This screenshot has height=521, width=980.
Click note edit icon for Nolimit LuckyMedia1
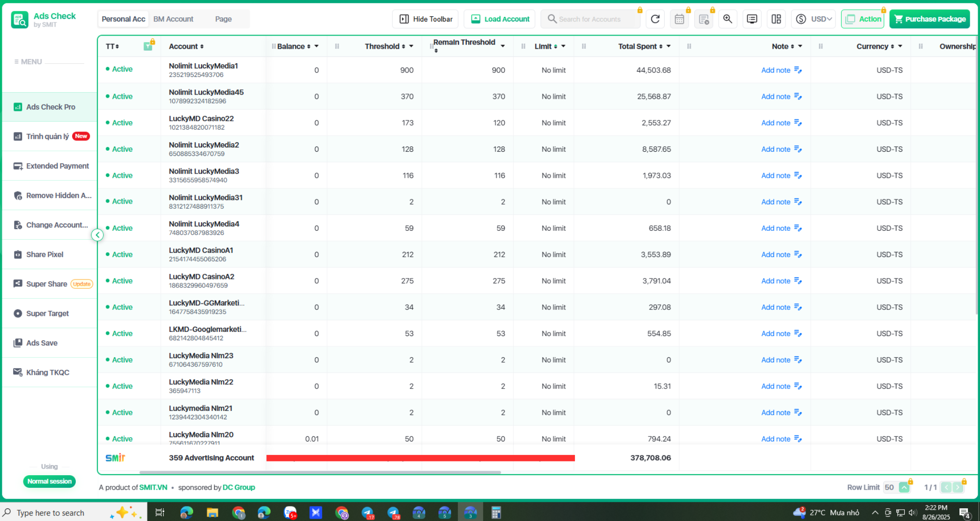[798, 70]
